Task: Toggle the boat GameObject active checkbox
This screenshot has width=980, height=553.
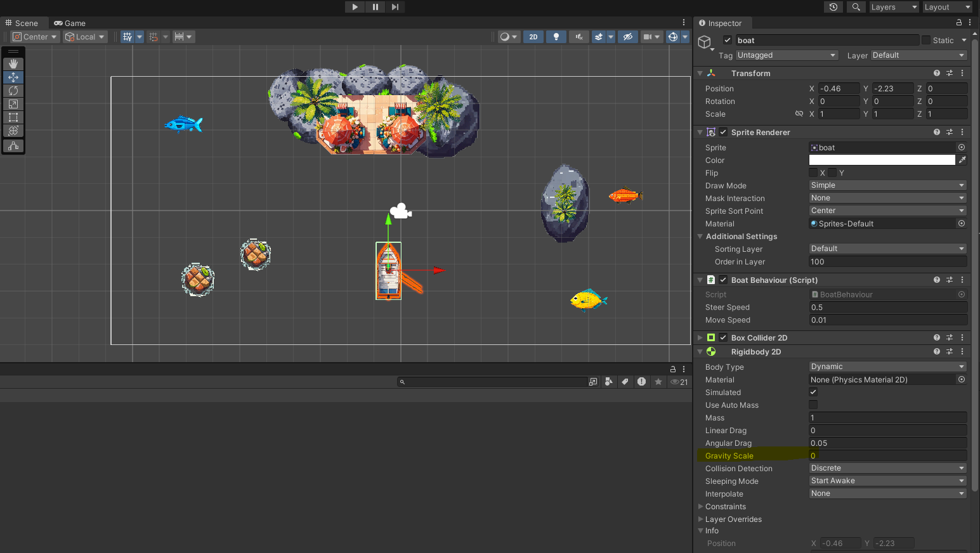Action: (x=727, y=39)
